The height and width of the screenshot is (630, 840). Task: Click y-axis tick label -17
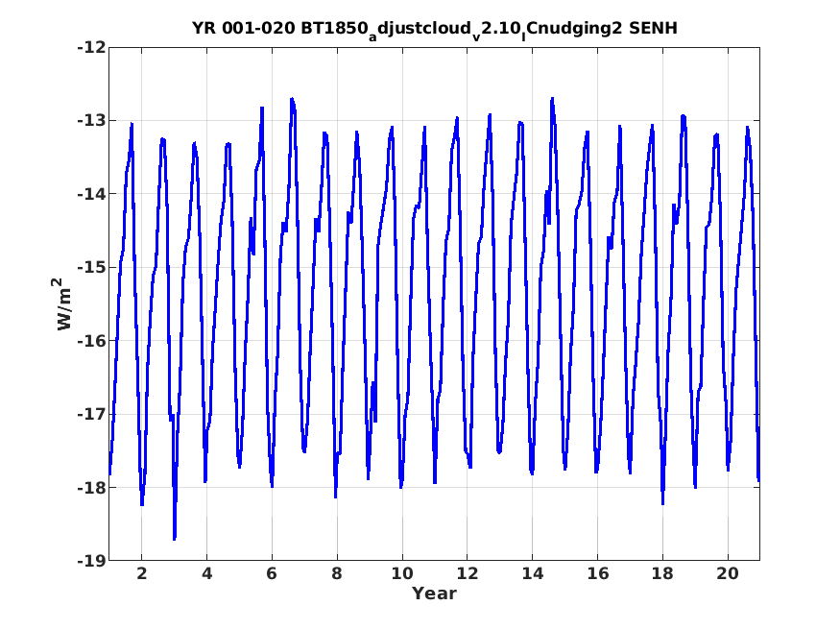tap(91, 414)
